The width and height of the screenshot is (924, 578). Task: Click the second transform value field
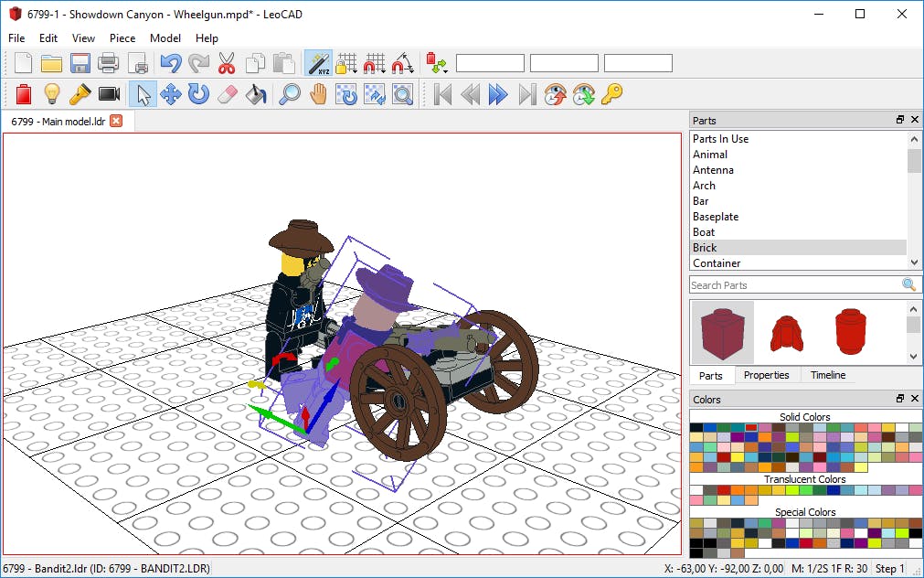pyautogui.click(x=564, y=63)
